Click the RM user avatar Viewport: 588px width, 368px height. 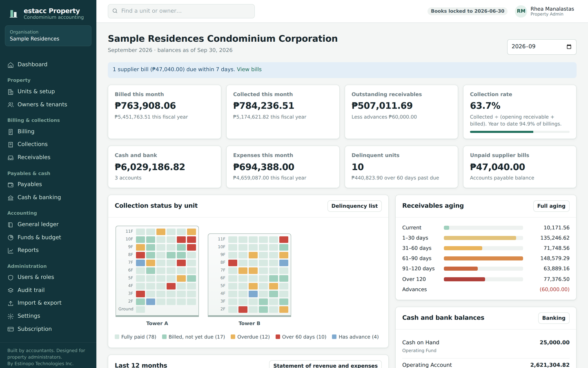[521, 11]
